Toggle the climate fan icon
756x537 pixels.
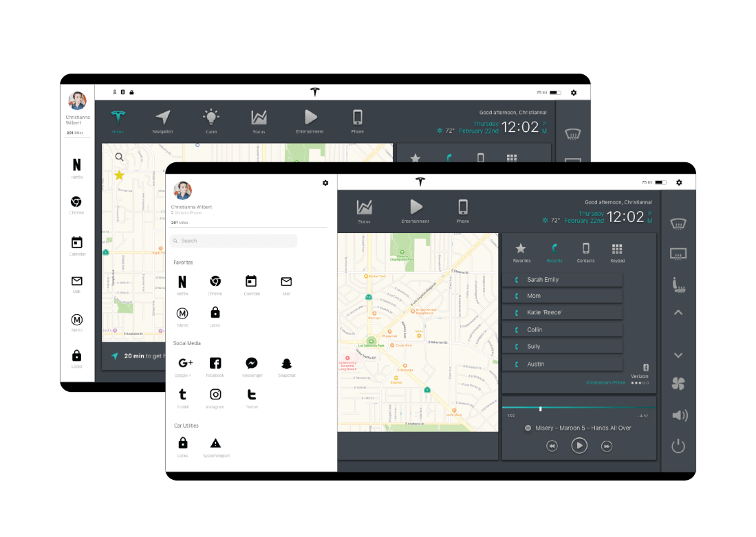[678, 384]
